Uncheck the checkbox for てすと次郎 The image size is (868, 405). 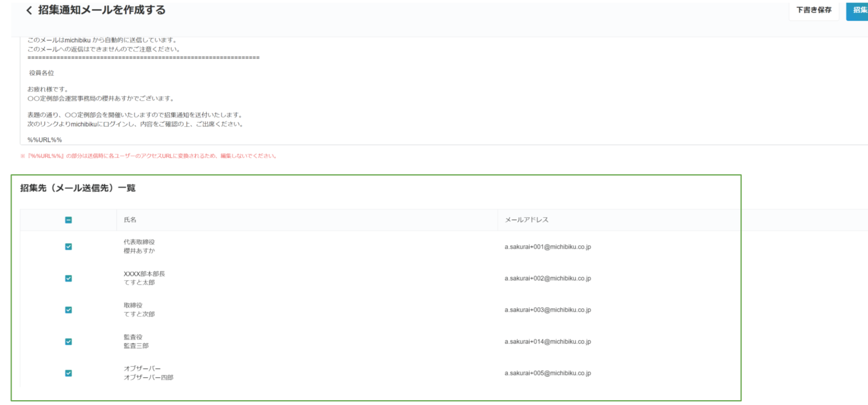(x=68, y=310)
